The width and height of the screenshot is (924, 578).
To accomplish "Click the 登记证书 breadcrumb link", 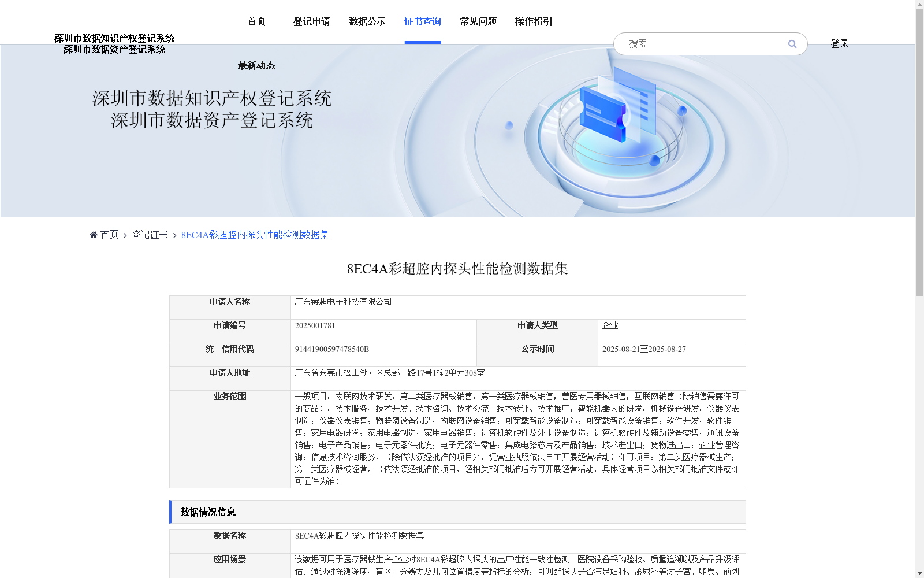I will 150,235.
